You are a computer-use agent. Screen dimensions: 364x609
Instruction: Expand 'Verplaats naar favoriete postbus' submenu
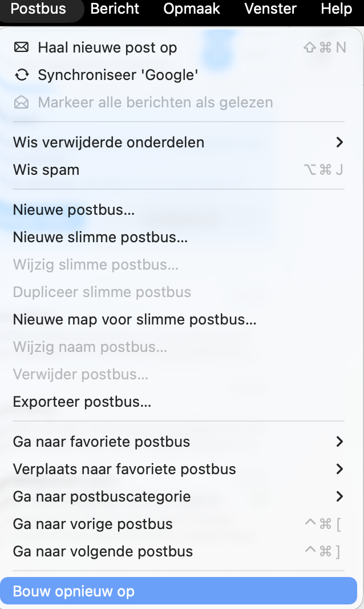[x=340, y=469]
